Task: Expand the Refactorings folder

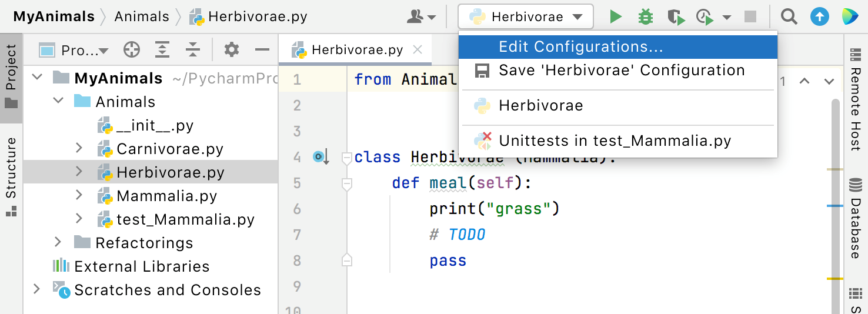Action: pyautogui.click(x=58, y=242)
